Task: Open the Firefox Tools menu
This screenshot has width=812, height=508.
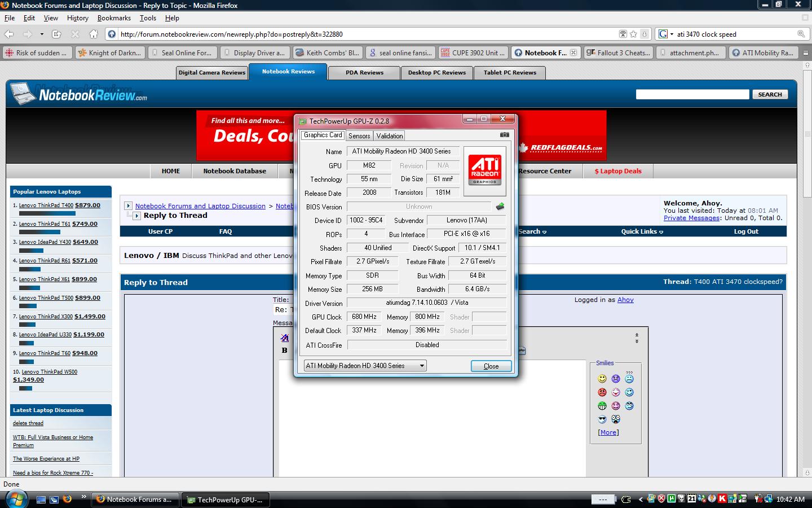Action: coord(148,18)
